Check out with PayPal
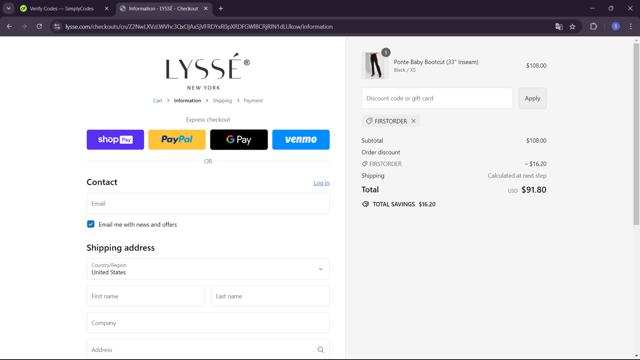Screen dimensions: 640x360 point(177,140)
